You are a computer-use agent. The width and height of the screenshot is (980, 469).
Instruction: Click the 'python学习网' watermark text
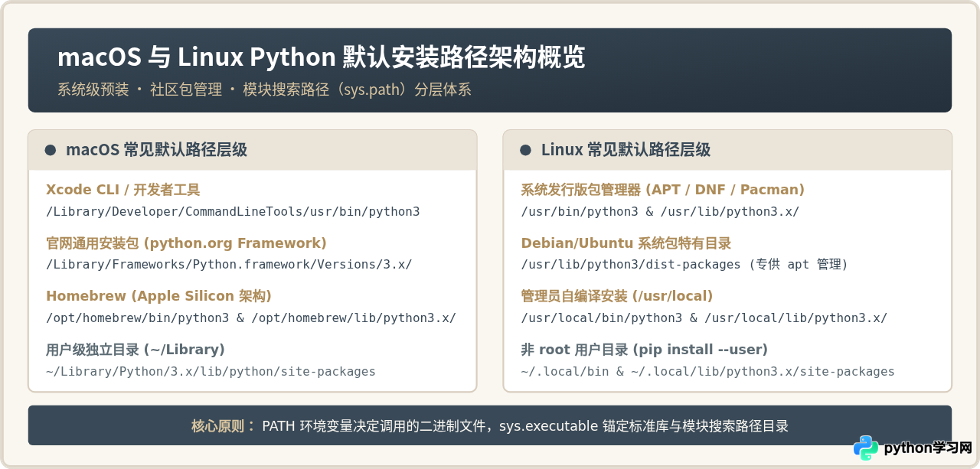(928, 448)
